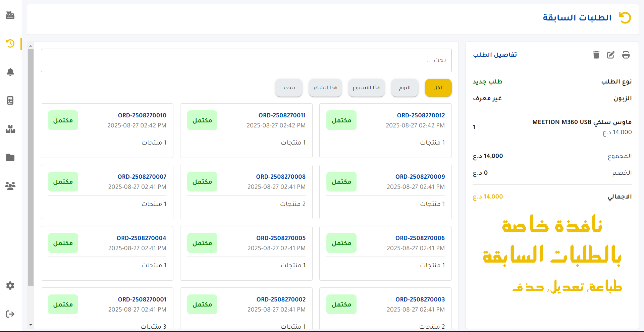644x332 pixels.
Task: Open settings gear in sidebar
Action: coord(10,285)
